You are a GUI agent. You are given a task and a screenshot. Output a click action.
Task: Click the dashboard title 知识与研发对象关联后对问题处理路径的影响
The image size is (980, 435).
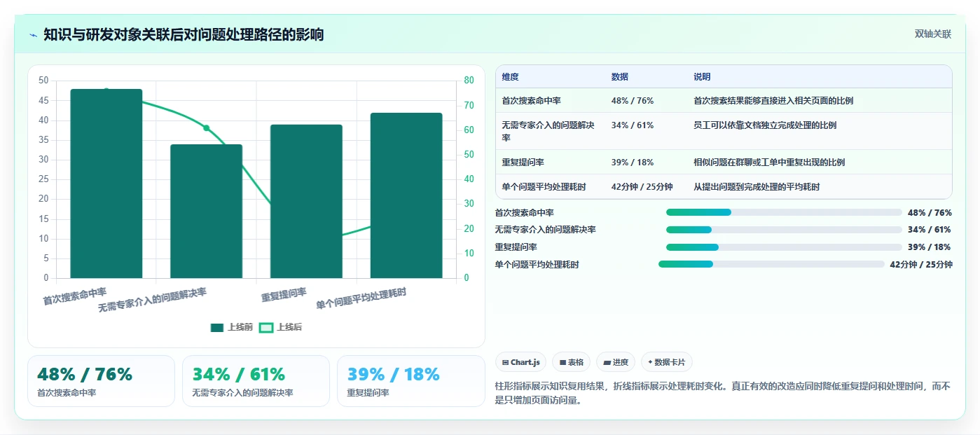point(184,35)
